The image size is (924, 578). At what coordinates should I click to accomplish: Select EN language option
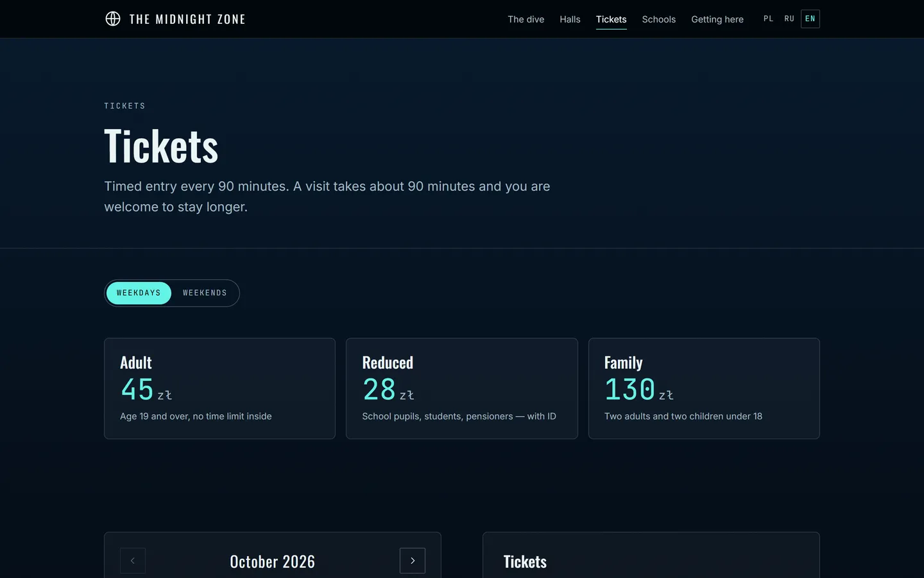click(810, 19)
